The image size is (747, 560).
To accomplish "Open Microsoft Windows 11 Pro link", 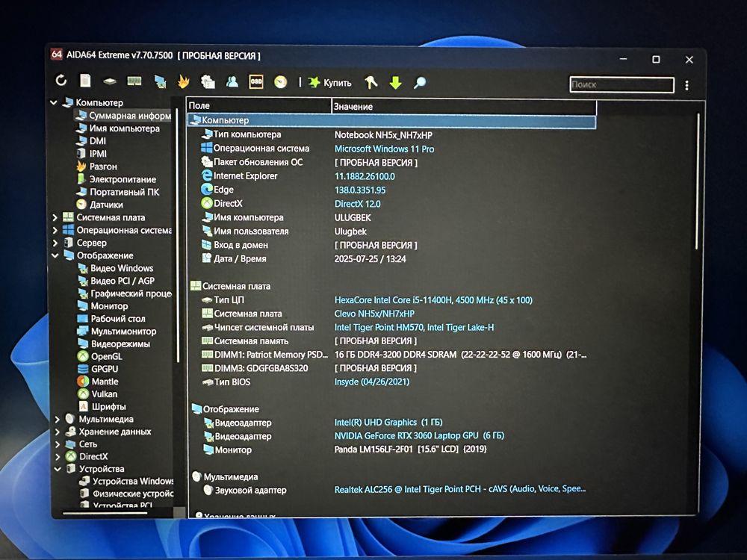I will [384, 149].
